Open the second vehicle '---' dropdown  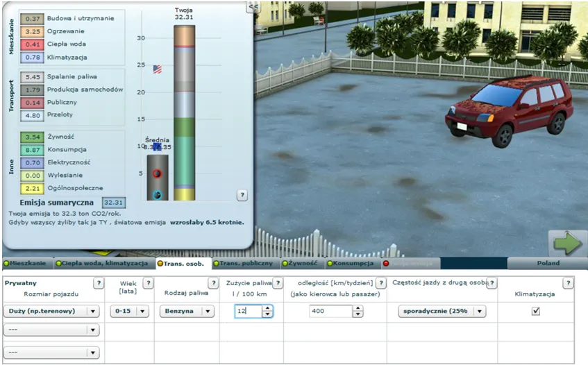[51, 330]
